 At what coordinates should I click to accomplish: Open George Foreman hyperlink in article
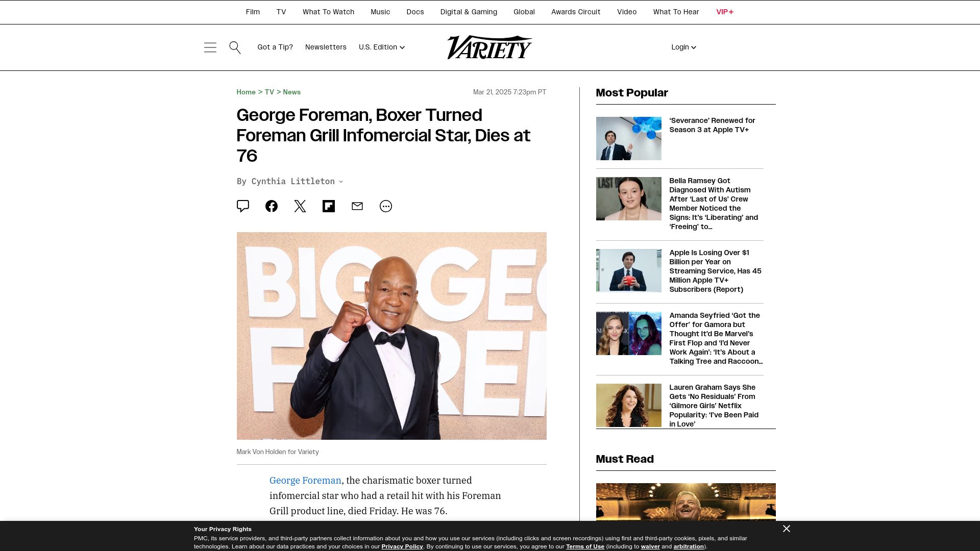tap(305, 481)
